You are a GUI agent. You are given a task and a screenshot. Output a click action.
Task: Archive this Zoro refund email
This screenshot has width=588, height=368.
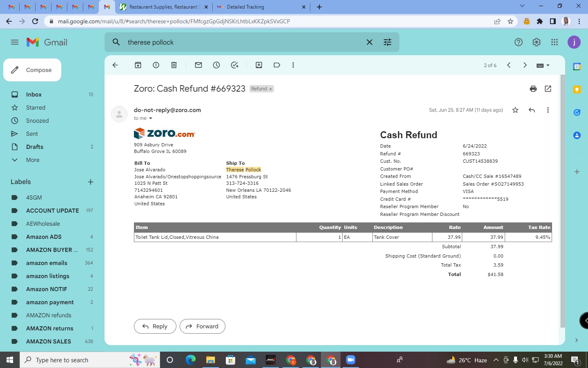[138, 65]
